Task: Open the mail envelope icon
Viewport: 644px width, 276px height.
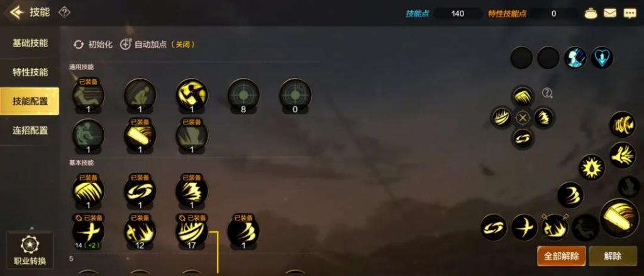Action: [x=610, y=13]
